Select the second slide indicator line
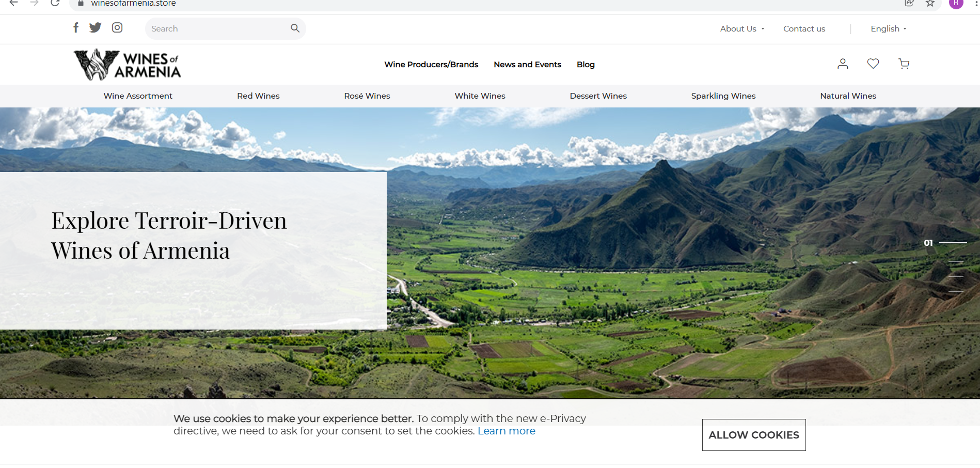 point(956,262)
